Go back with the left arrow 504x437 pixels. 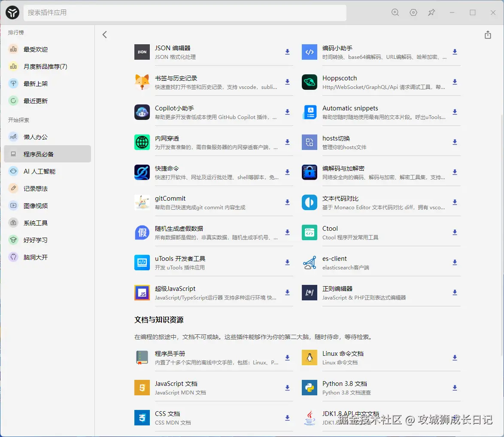(104, 34)
